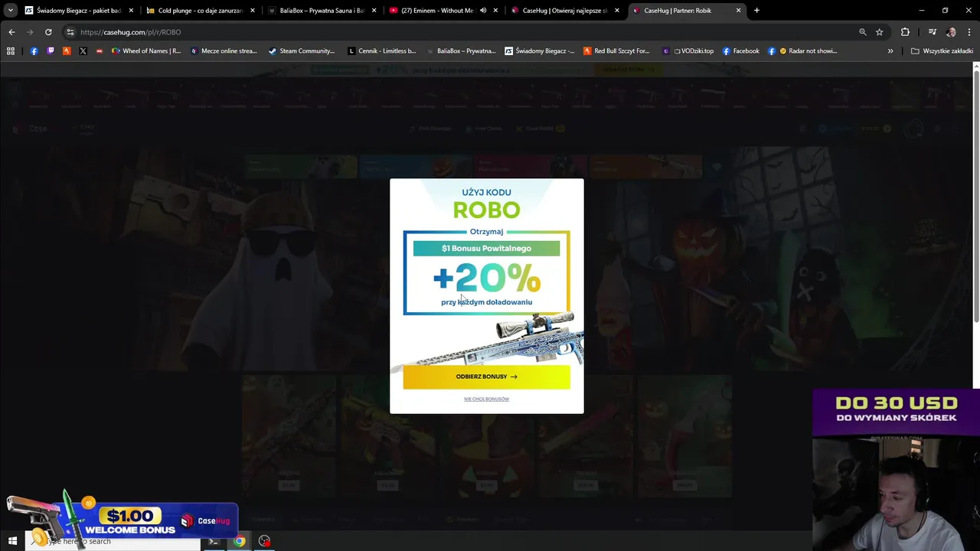
Task: Open Radar not showing bookmark
Action: [x=802, y=51]
